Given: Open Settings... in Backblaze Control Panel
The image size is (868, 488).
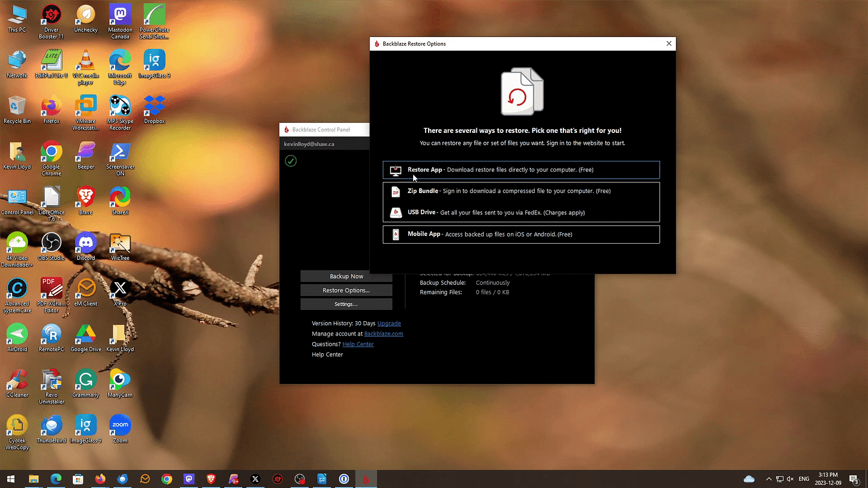Looking at the screenshot, I should tap(346, 304).
